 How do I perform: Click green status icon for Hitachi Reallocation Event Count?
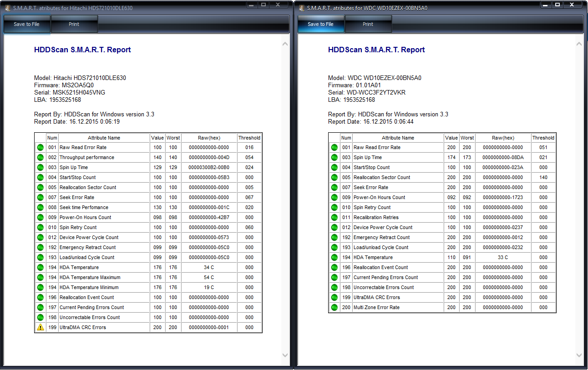click(41, 297)
